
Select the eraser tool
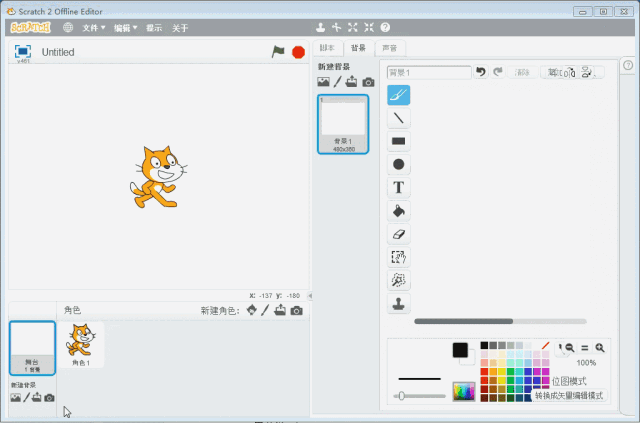398,234
